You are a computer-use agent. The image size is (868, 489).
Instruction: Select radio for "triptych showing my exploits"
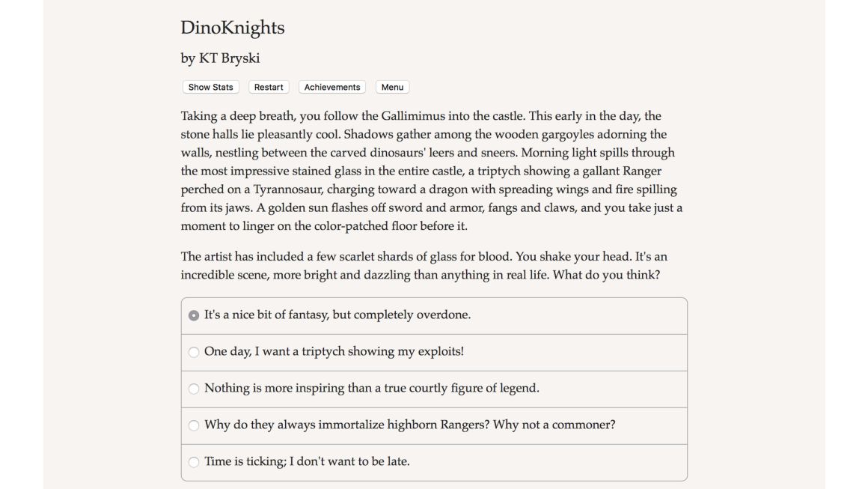194,352
